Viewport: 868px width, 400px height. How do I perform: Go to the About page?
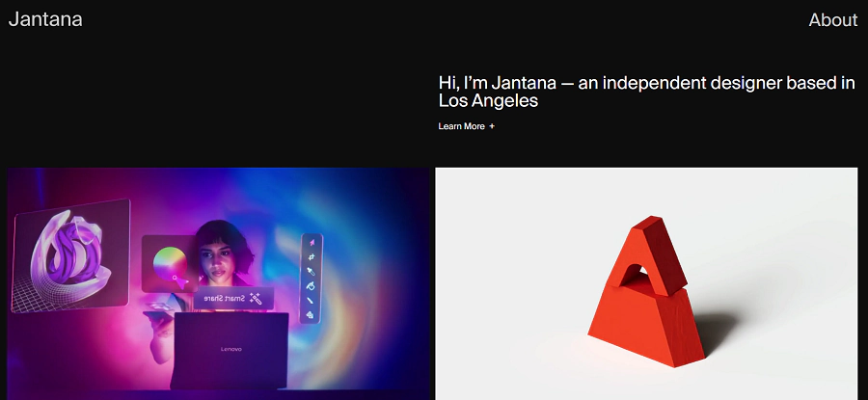833,20
